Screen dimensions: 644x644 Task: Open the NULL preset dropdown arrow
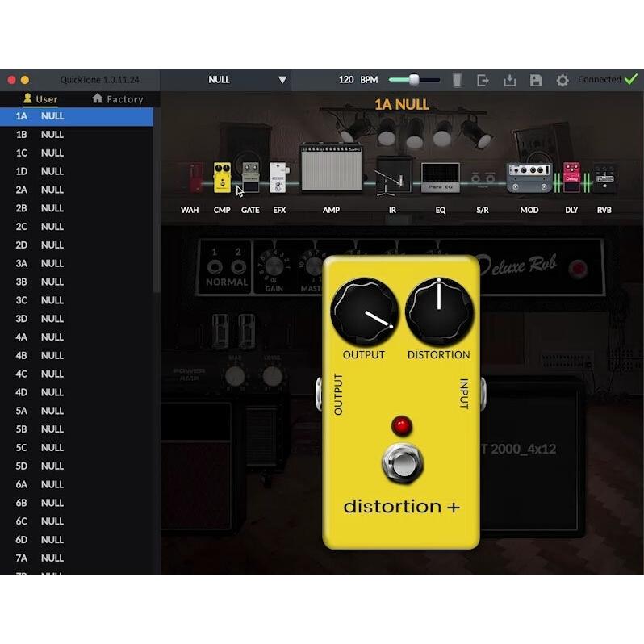[x=282, y=80]
